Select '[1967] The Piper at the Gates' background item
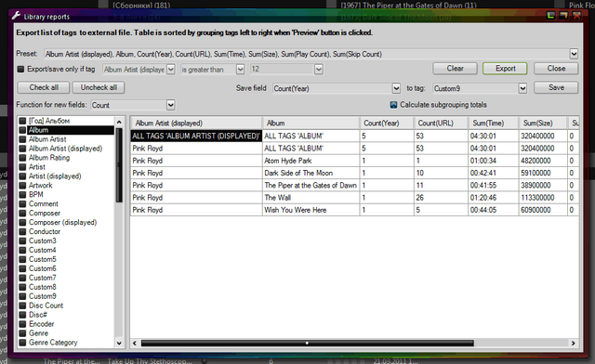595x364 pixels. coord(408,5)
